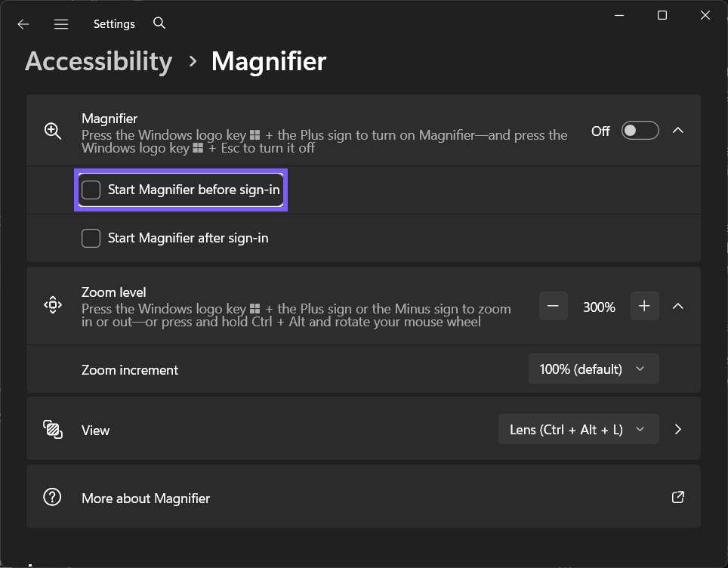Viewport: 728px width, 568px height.
Task: Open More about Magnifier link
Action: [x=363, y=496]
